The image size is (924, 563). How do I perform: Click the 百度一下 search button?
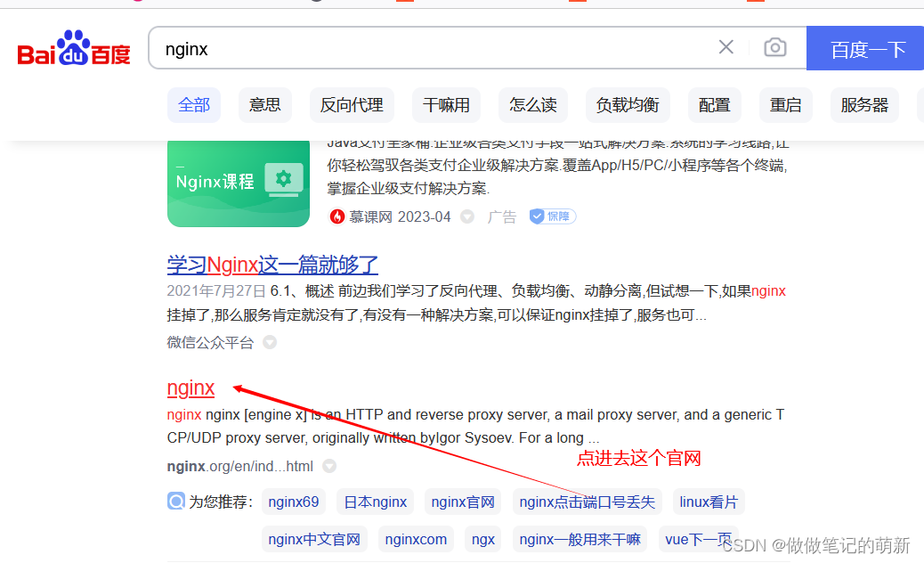tap(866, 48)
